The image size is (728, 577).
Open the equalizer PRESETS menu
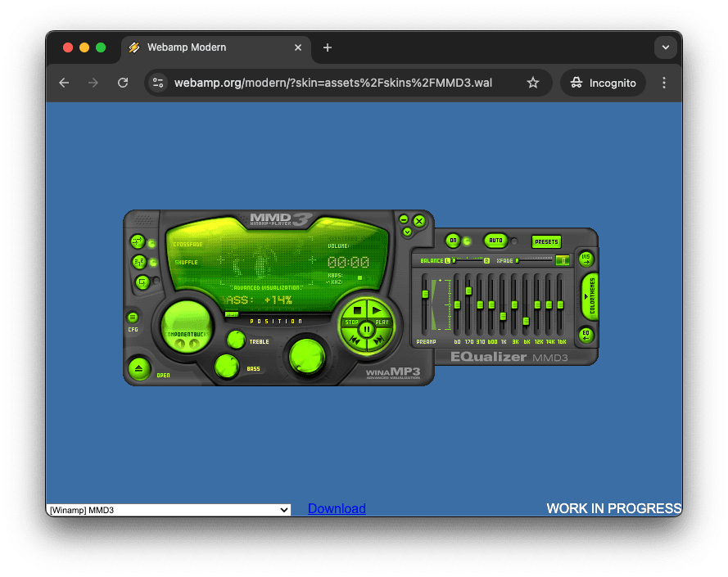coord(545,241)
